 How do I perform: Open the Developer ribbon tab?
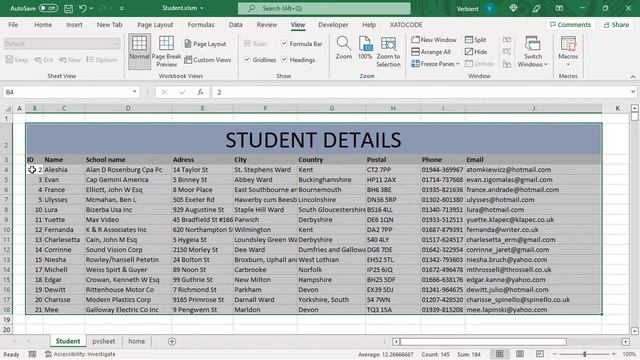click(333, 24)
